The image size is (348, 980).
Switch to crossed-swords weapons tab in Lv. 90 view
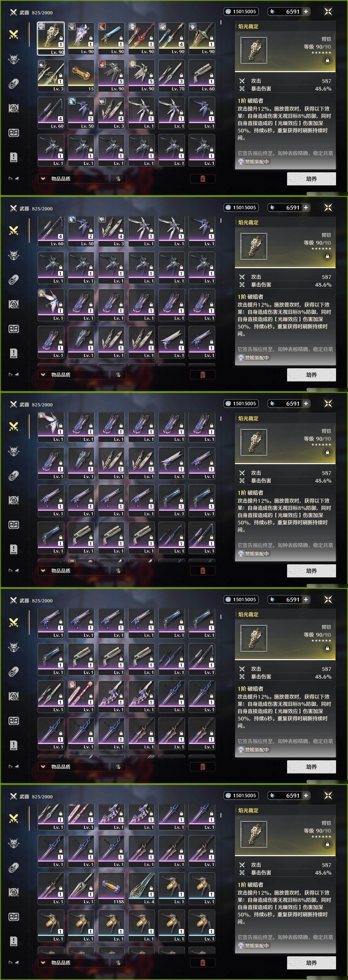coord(14,35)
